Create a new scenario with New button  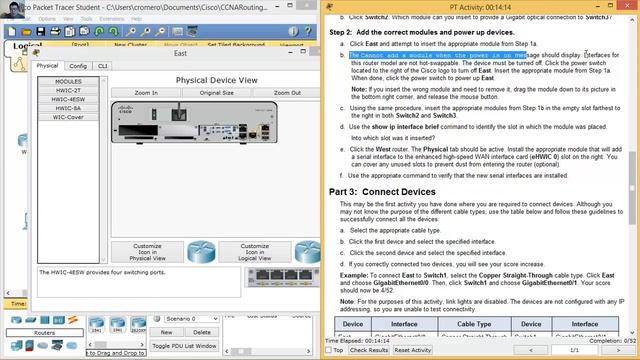tap(166, 332)
